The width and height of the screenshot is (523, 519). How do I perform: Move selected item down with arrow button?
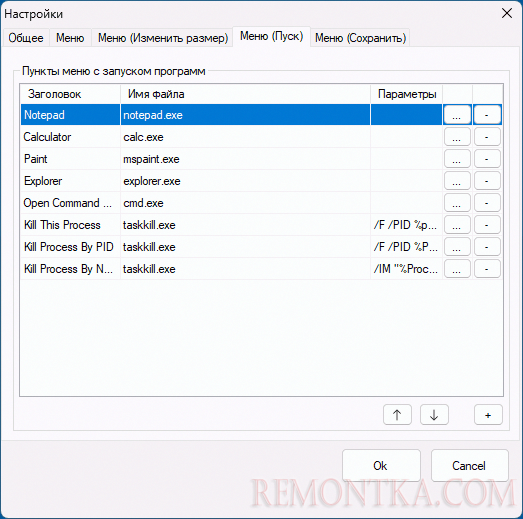(434, 415)
